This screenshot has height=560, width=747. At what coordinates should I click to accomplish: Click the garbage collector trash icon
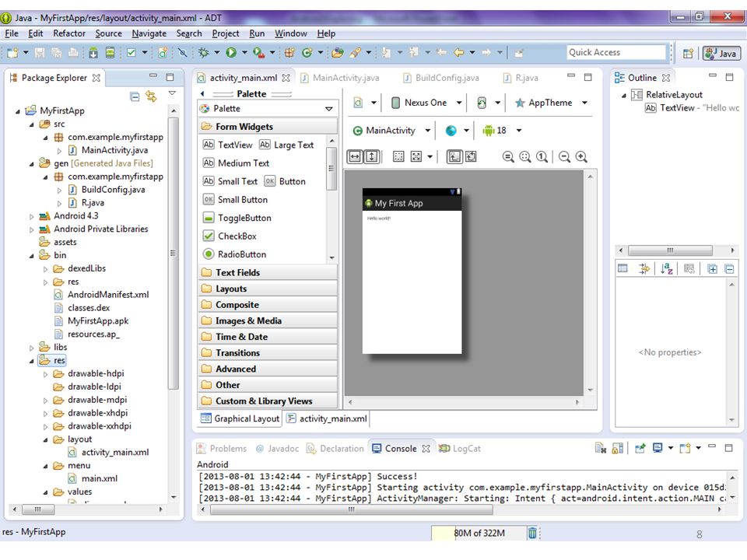[532, 533]
